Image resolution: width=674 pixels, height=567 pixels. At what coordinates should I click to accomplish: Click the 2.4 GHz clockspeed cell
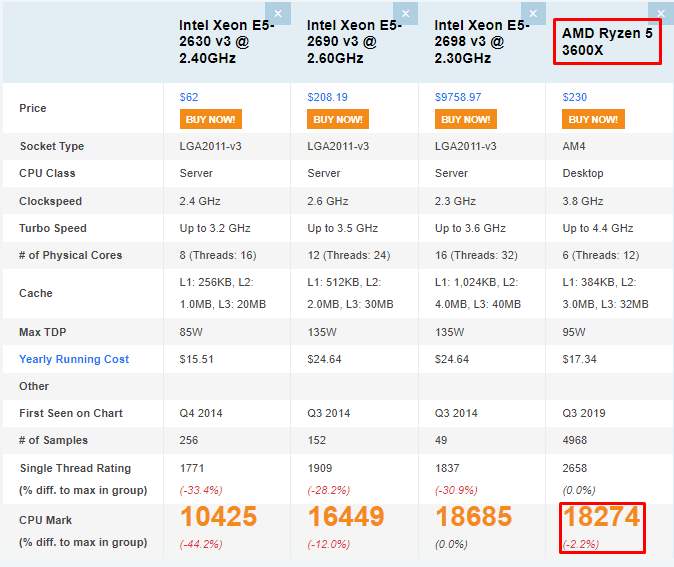pyautogui.click(x=200, y=201)
